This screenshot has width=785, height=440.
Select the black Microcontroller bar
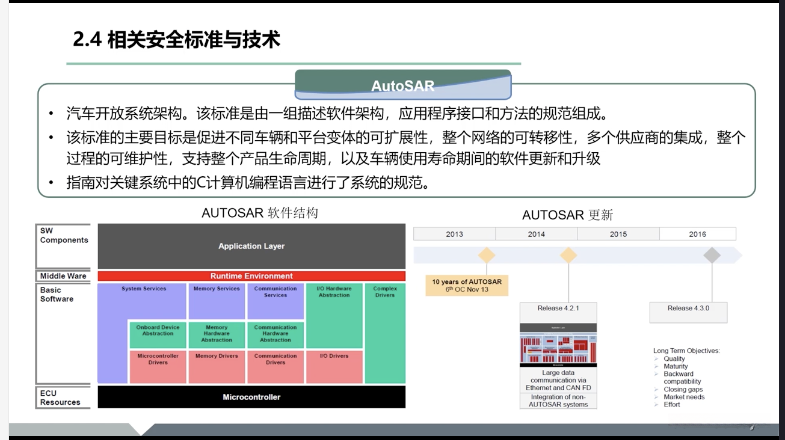[251, 397]
